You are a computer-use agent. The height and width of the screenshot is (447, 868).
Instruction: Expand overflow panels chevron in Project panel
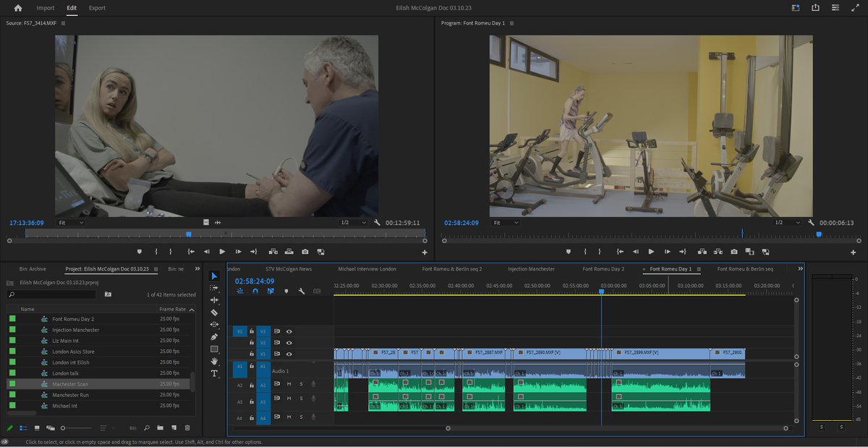(x=197, y=268)
